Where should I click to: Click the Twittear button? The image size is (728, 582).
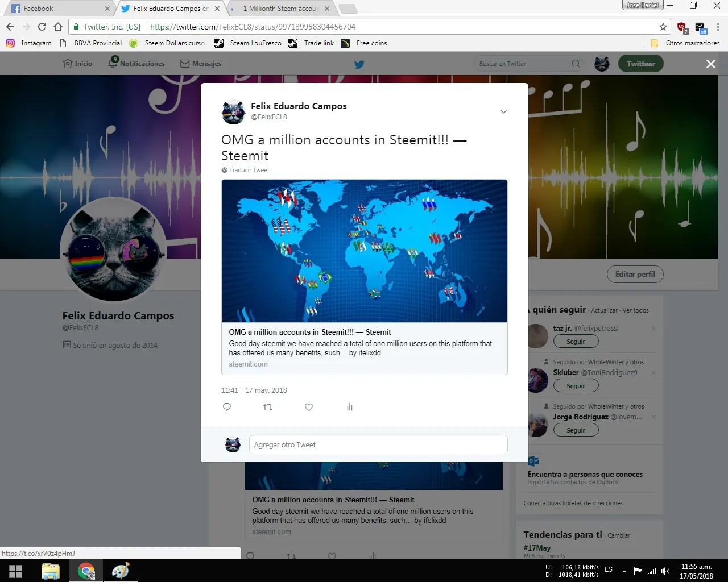pyautogui.click(x=641, y=64)
